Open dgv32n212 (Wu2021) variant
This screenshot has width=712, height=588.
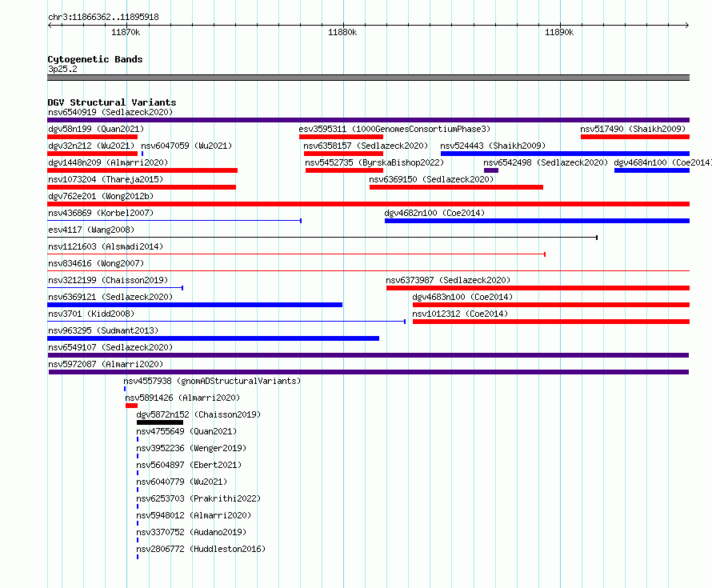(x=91, y=146)
